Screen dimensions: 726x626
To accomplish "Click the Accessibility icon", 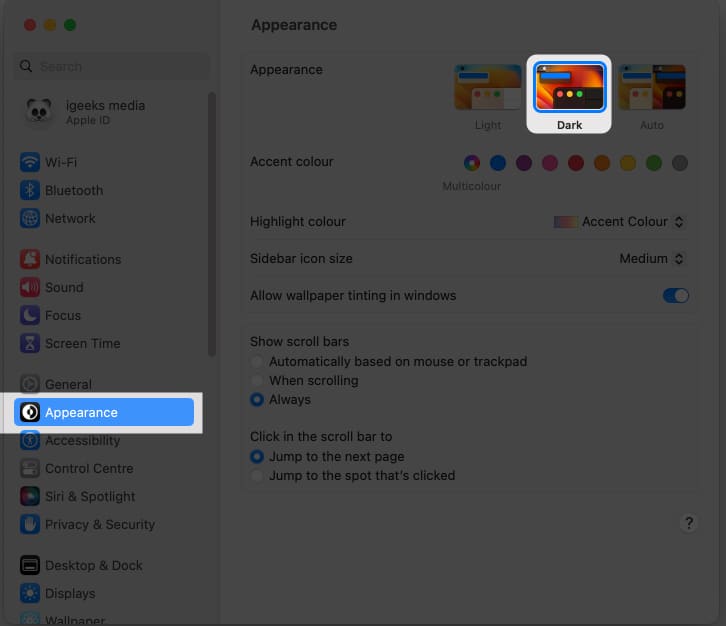I will coord(30,440).
